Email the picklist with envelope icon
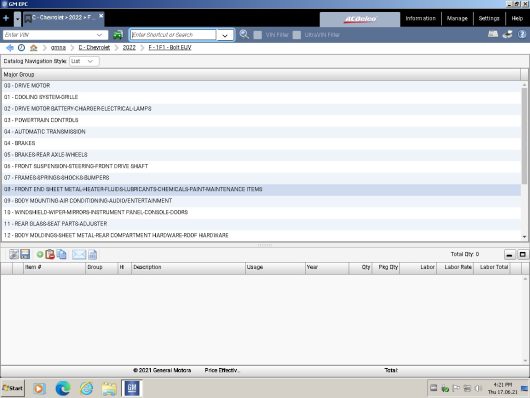Screen dimensions: 530x398 click(79, 254)
